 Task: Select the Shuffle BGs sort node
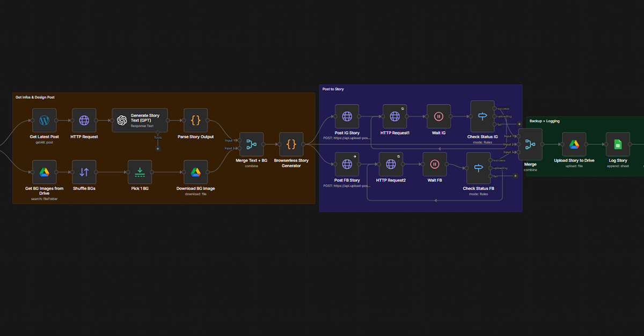coord(84,172)
